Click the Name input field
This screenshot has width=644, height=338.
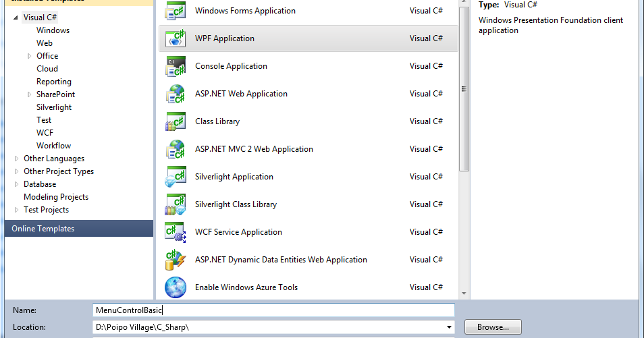273,310
